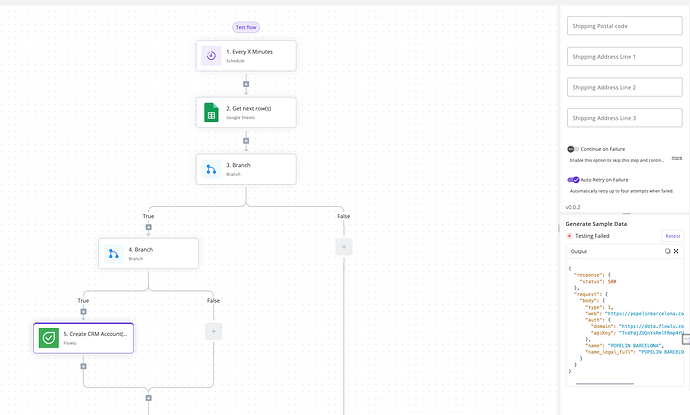This screenshot has height=415, width=690.
Task: Click the 3. Branch step card
Action: [246, 169]
